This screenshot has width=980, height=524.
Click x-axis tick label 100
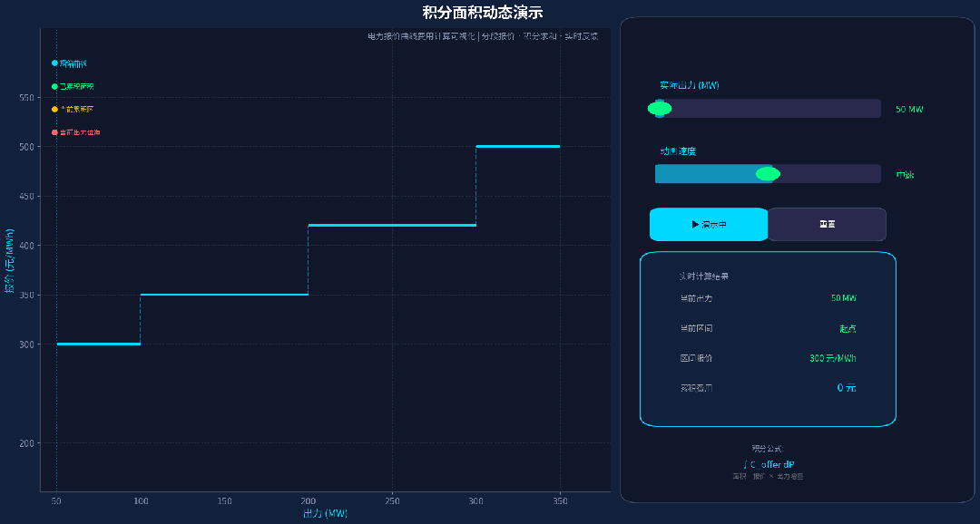pos(141,501)
